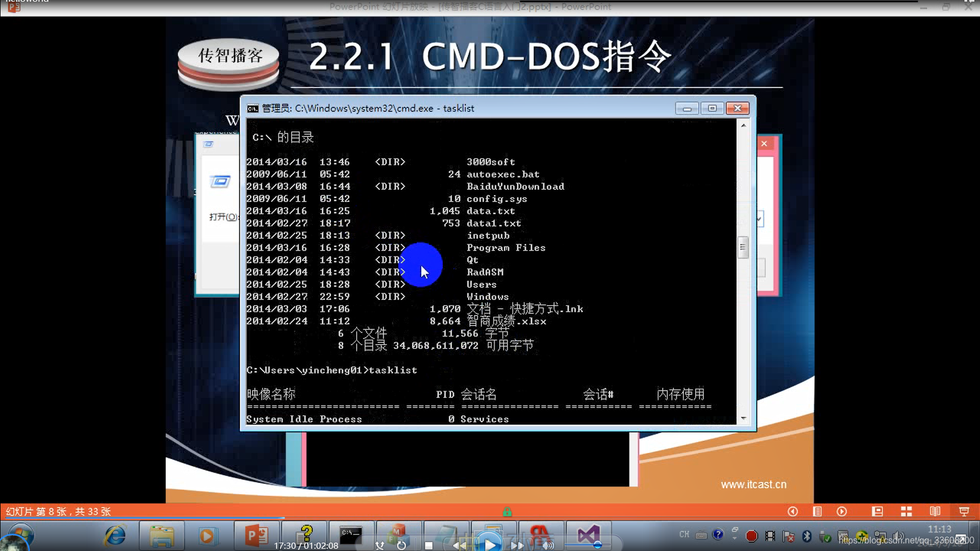The height and width of the screenshot is (551, 980).
Task: Switch to Normal view icon
Action: 878,511
